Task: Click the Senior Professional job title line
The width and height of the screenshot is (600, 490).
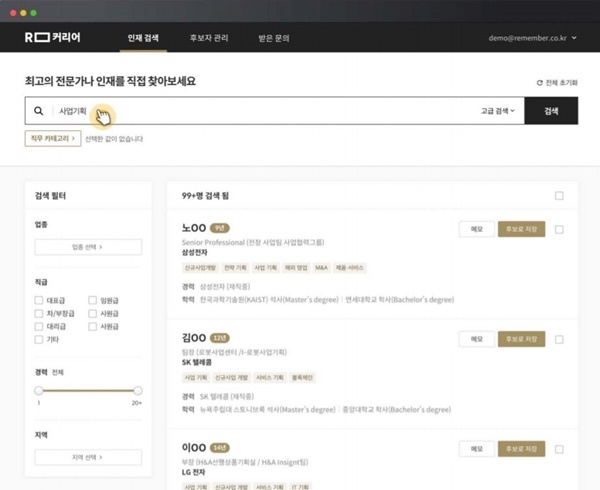Action: [x=253, y=242]
